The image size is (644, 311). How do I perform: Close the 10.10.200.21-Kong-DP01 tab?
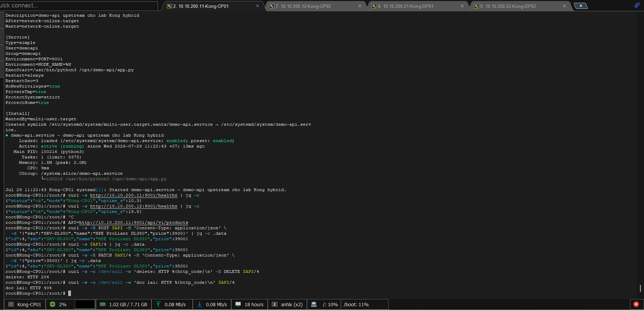[x=462, y=6]
